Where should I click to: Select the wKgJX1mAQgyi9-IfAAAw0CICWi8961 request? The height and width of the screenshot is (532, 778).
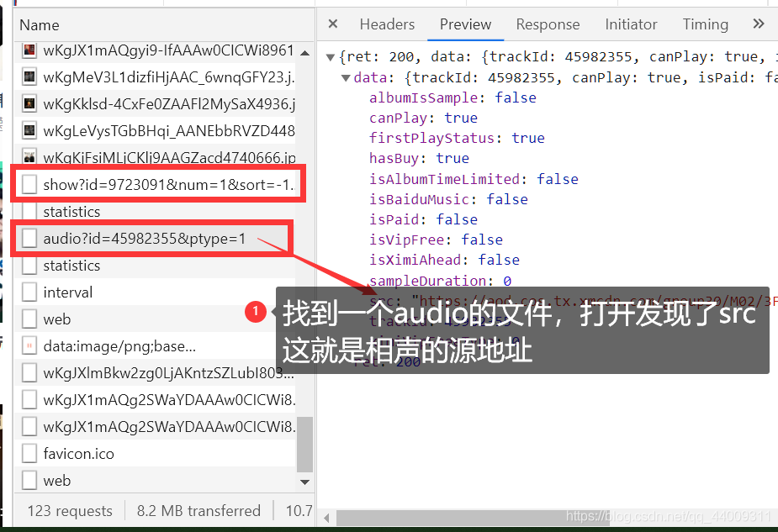point(155,50)
